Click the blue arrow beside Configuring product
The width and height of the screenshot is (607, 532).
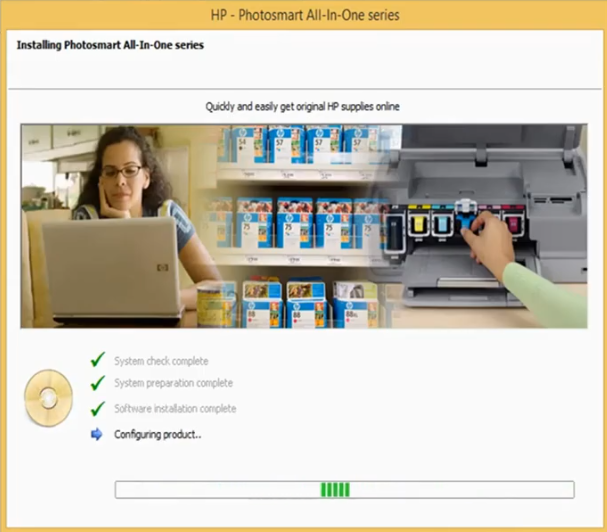pos(97,434)
